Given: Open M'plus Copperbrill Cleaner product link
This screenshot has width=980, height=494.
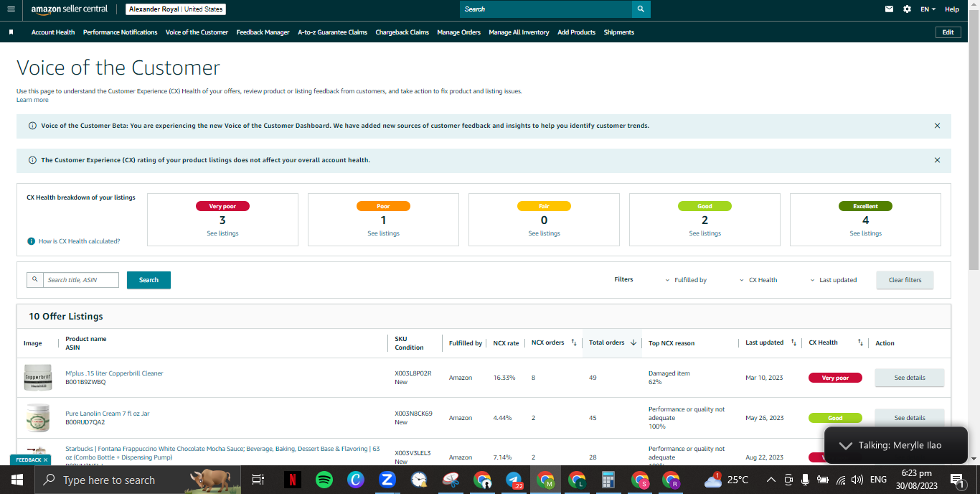Looking at the screenshot, I should (114, 373).
